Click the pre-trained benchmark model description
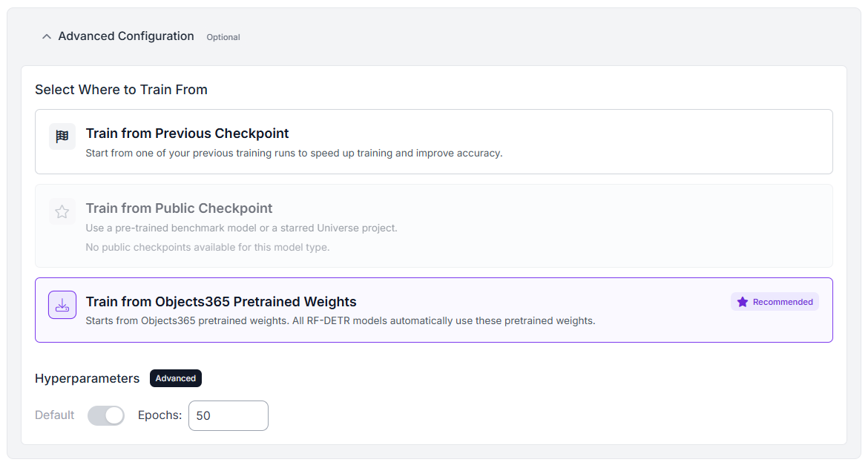868x468 pixels. point(241,228)
